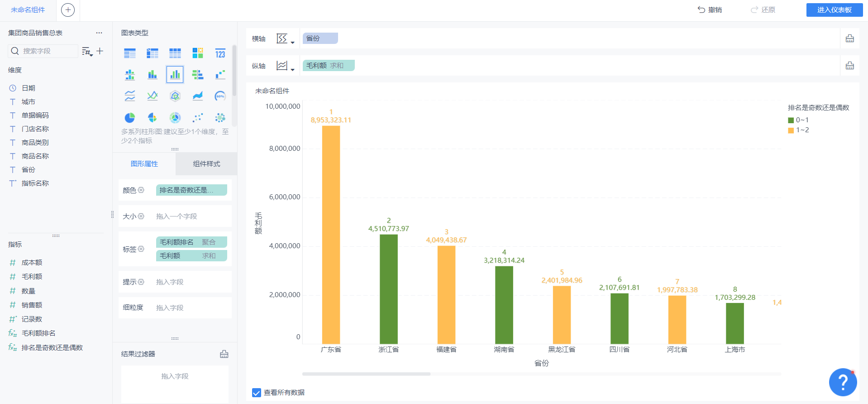Open the 结果过滤器 filter icon

224,354
